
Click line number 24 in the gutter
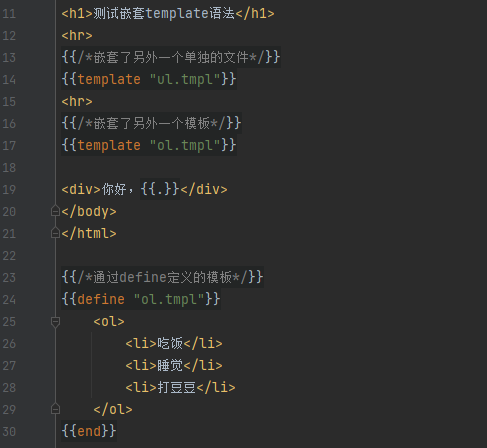click(x=9, y=300)
